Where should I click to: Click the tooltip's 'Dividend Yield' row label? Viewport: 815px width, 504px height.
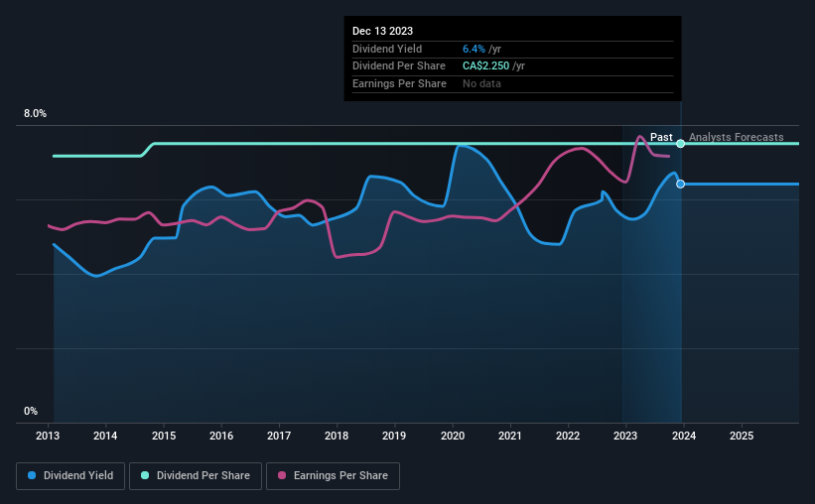click(387, 49)
